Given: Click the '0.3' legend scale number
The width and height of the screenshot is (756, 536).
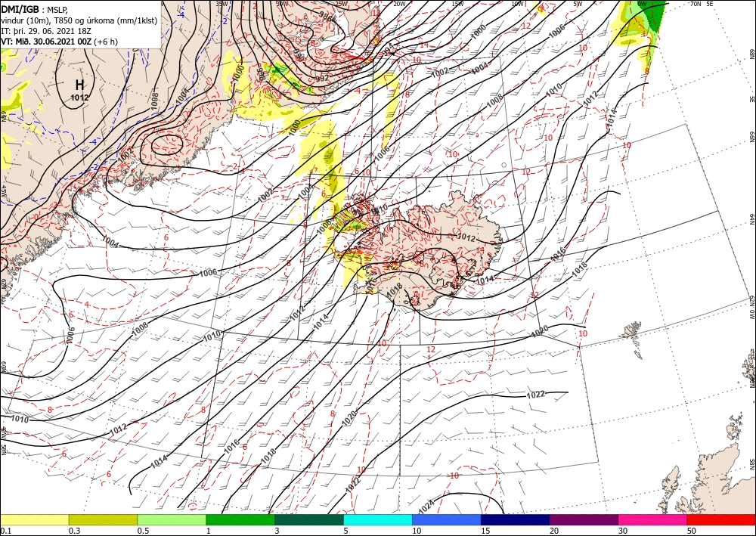Looking at the screenshot, I should (74, 531).
